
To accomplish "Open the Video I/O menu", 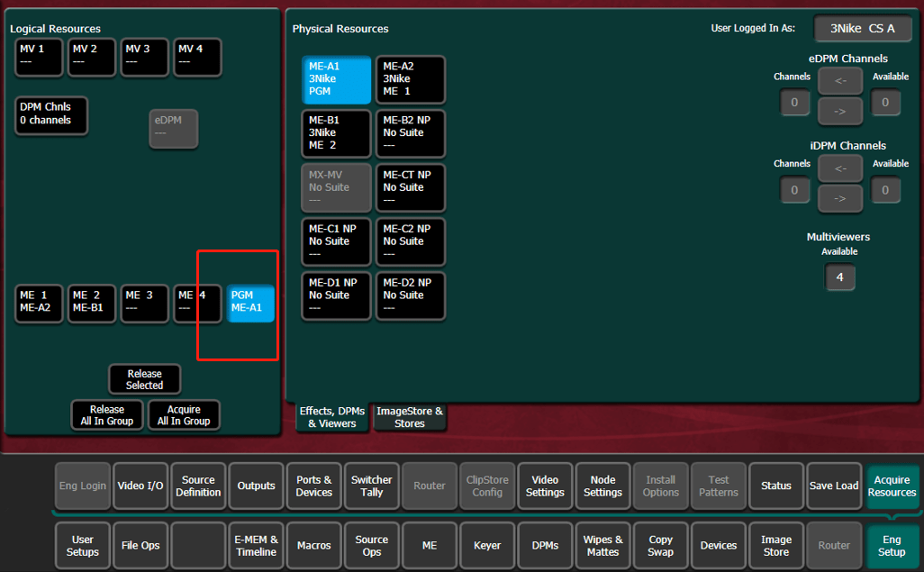I will click(140, 486).
